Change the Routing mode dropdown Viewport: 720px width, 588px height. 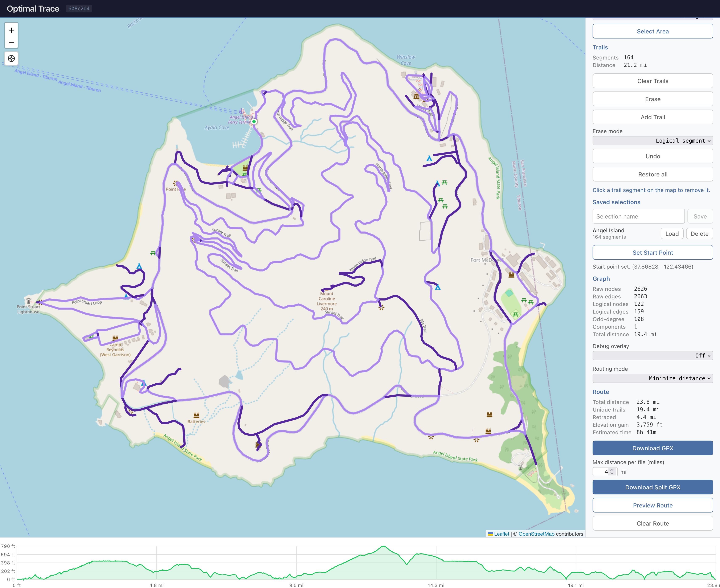(x=652, y=378)
